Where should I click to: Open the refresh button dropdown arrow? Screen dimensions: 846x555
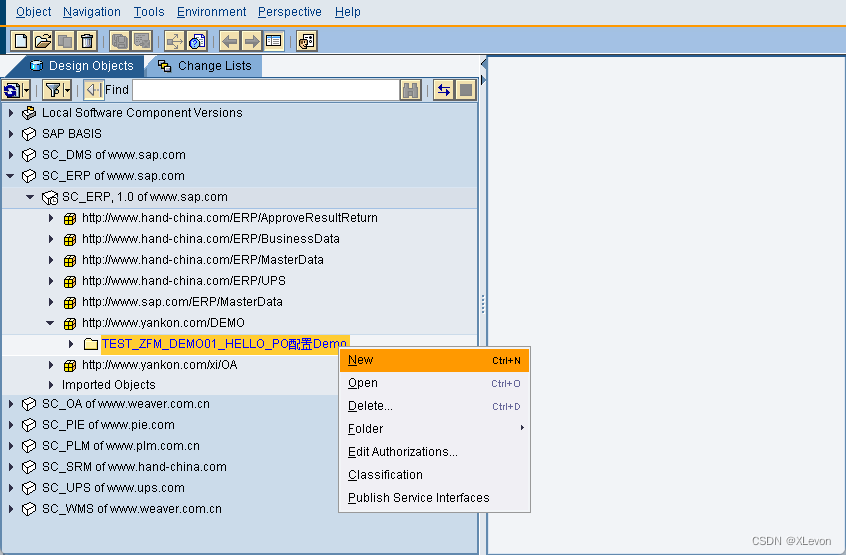point(26,90)
